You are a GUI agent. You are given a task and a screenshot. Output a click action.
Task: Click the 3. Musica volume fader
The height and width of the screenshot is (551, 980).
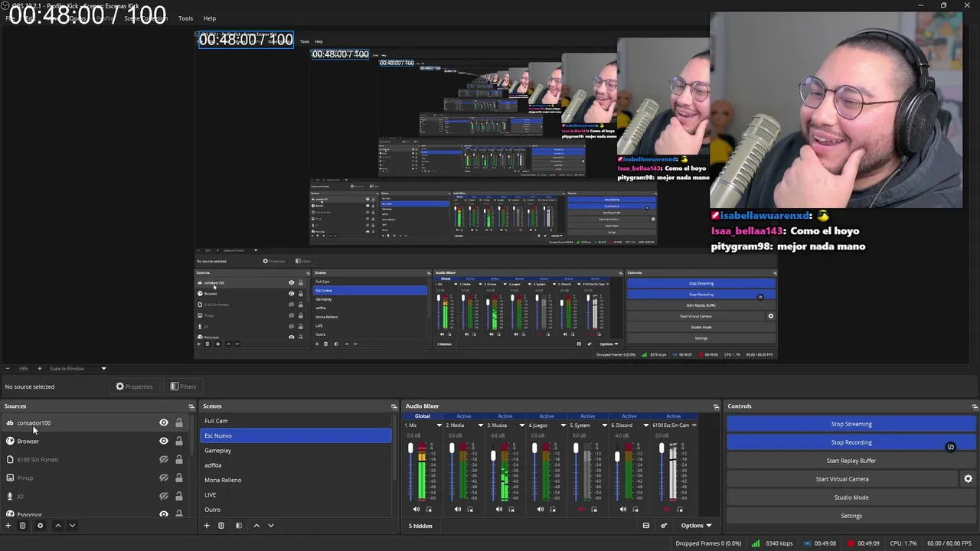click(x=493, y=456)
